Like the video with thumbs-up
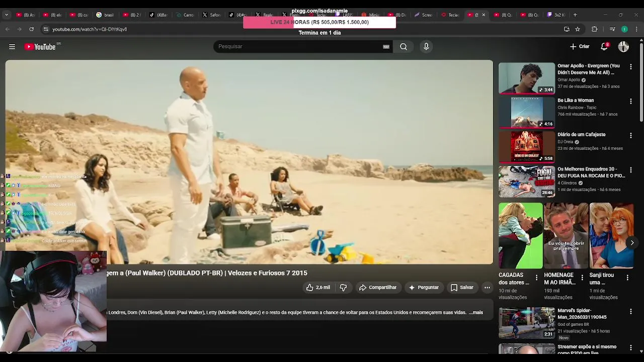The image size is (644, 362). point(318,288)
